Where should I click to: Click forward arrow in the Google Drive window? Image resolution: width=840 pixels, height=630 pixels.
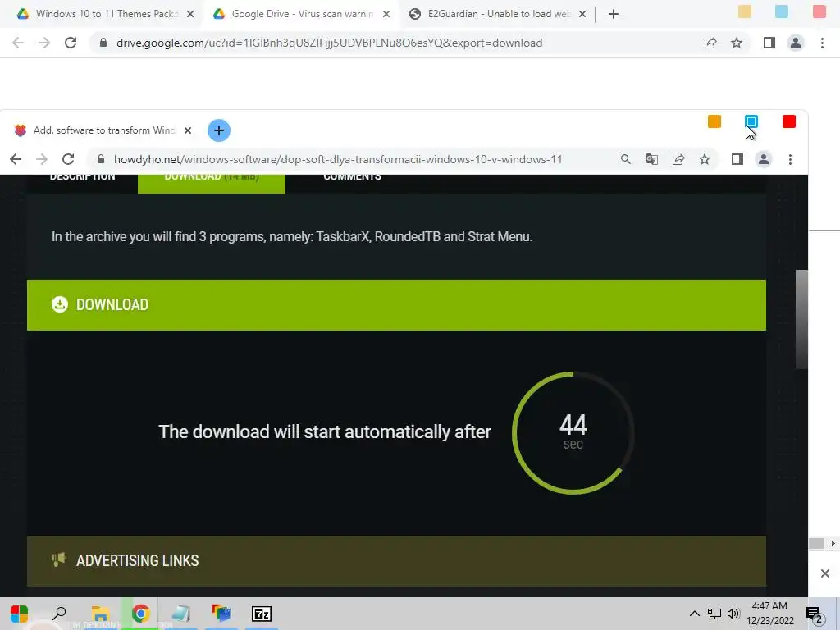pos(44,43)
